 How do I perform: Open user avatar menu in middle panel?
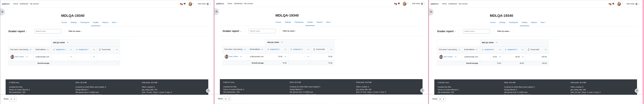click(x=405, y=4)
